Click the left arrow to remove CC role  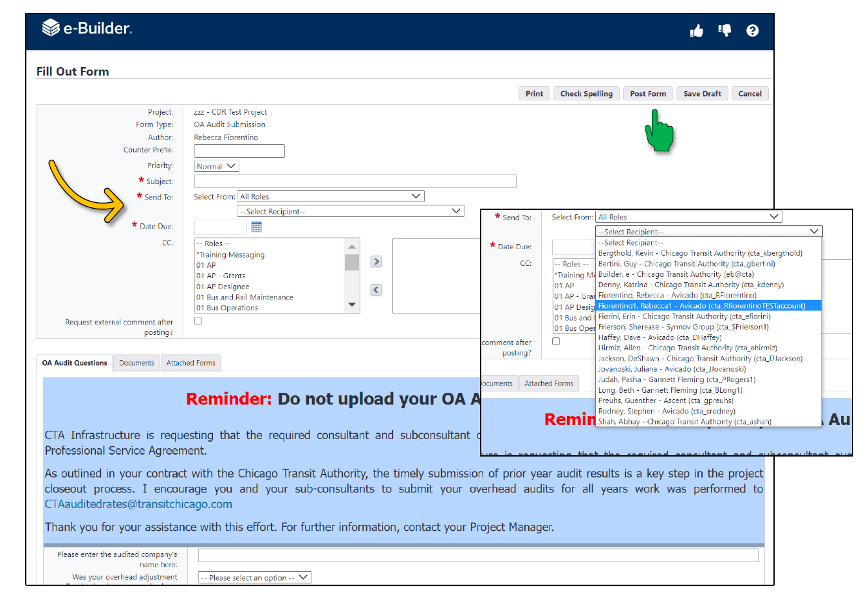coord(376,290)
